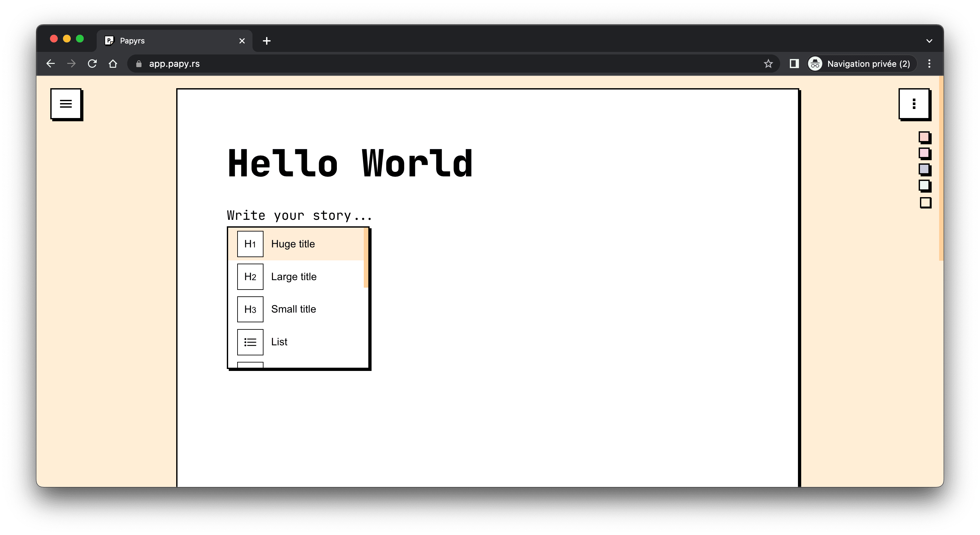Reload the current page
Viewport: 980px width, 535px height.
(92, 64)
